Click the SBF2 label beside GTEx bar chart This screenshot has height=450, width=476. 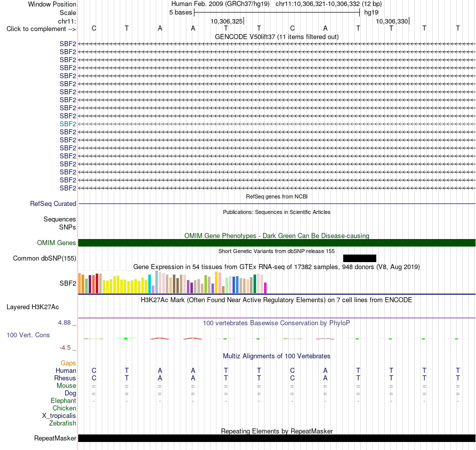pyautogui.click(x=68, y=283)
